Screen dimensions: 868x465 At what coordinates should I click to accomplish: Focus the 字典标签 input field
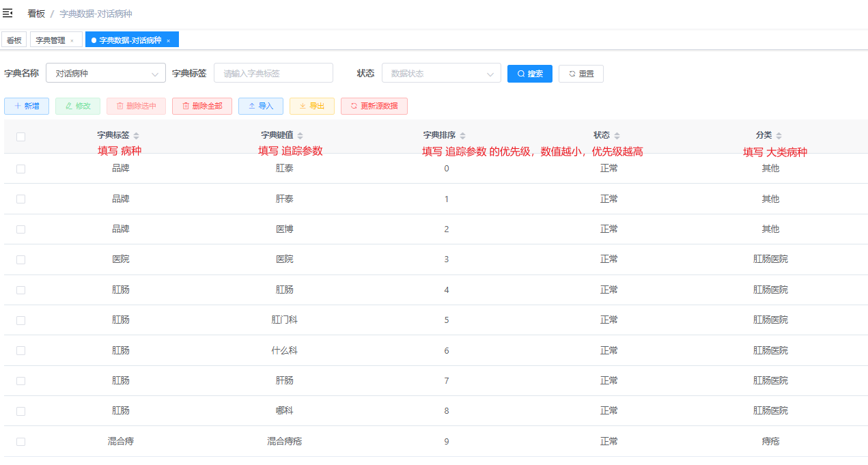[x=273, y=73]
